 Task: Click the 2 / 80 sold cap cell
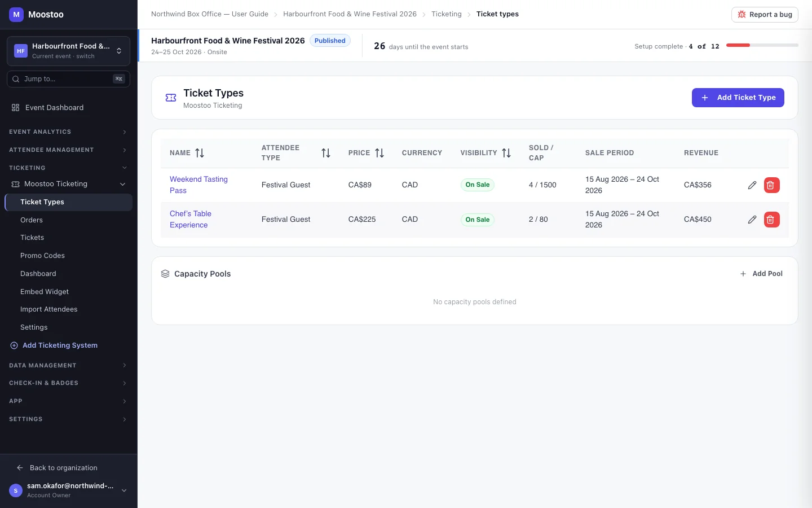[x=538, y=220]
